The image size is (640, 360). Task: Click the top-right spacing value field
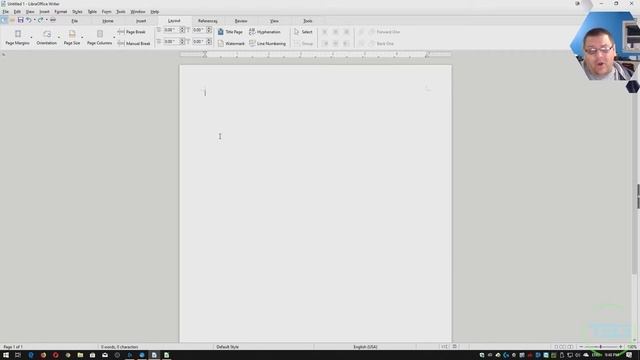(199, 30)
